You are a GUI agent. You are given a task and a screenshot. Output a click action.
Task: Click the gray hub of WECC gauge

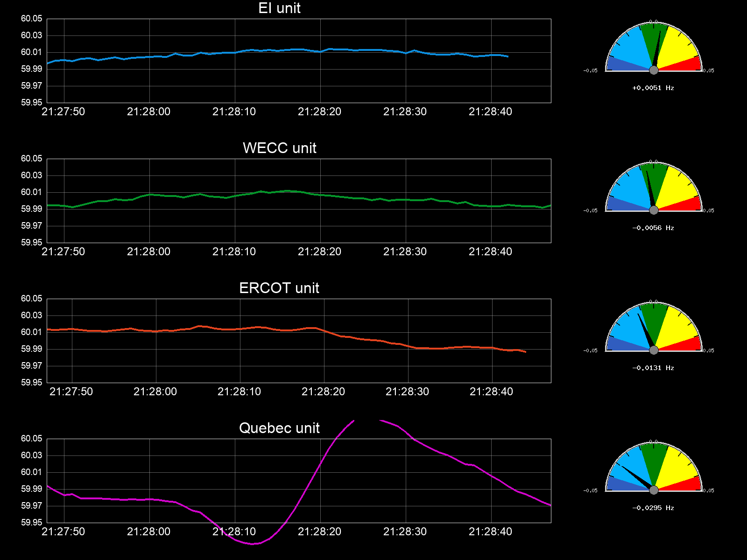point(654,210)
